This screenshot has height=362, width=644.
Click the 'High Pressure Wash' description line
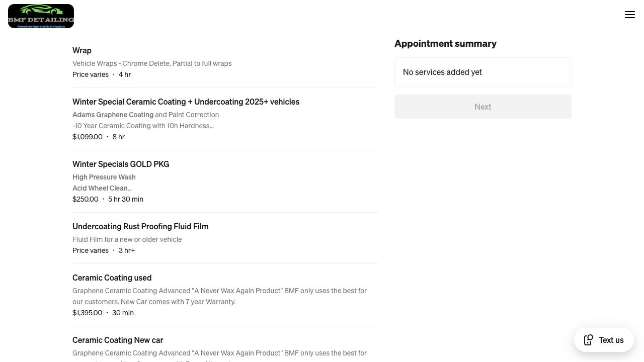[104, 177]
